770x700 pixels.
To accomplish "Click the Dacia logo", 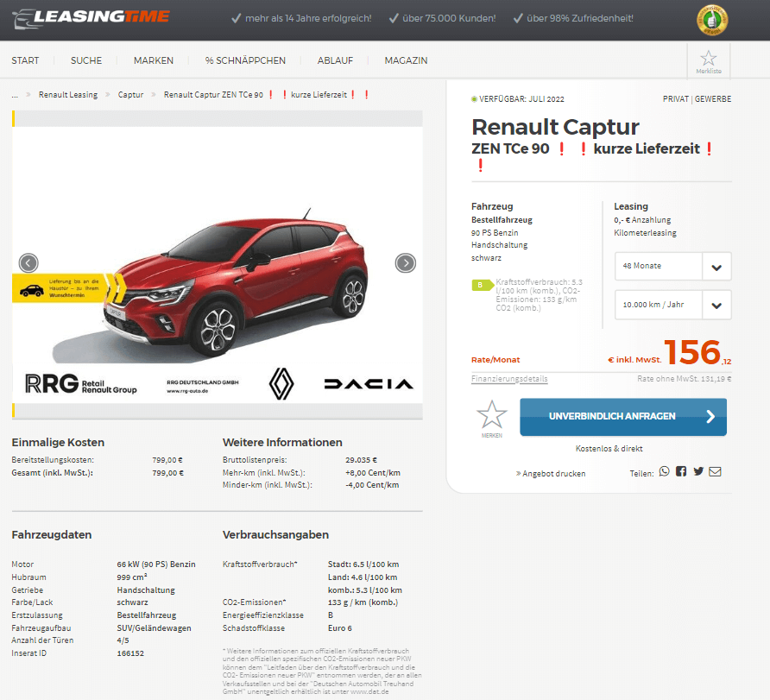I will 369,384.
